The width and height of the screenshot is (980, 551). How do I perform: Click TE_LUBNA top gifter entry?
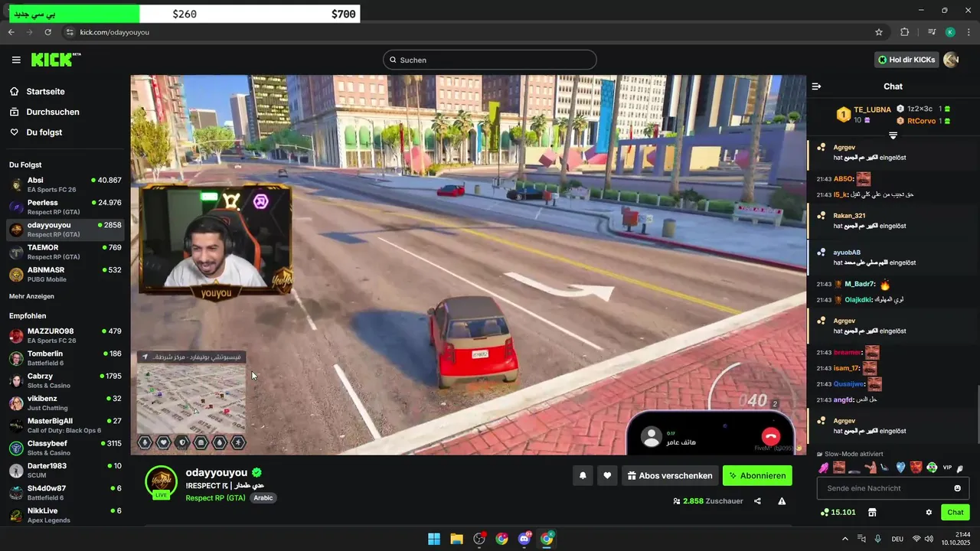(x=862, y=115)
